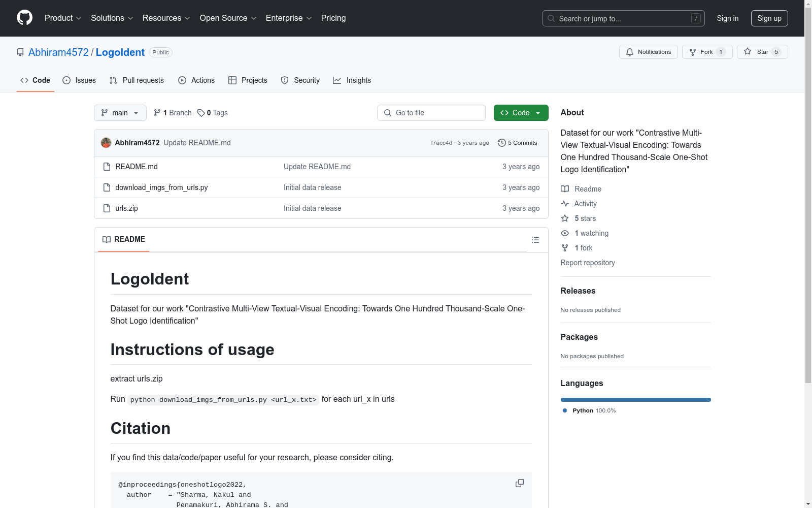Click the file icon next to README.md

[107, 167]
